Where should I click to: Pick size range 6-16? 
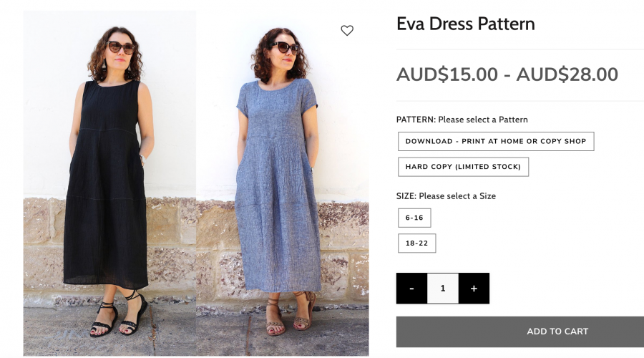tap(414, 218)
